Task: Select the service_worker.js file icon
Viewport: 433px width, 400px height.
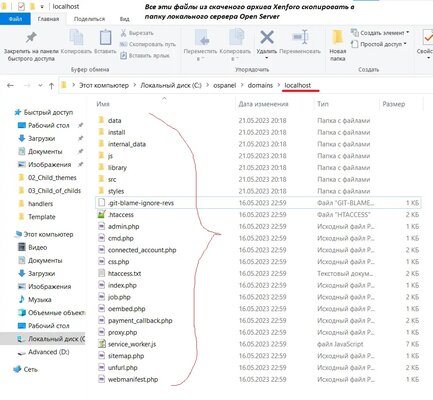Action: 102,344
